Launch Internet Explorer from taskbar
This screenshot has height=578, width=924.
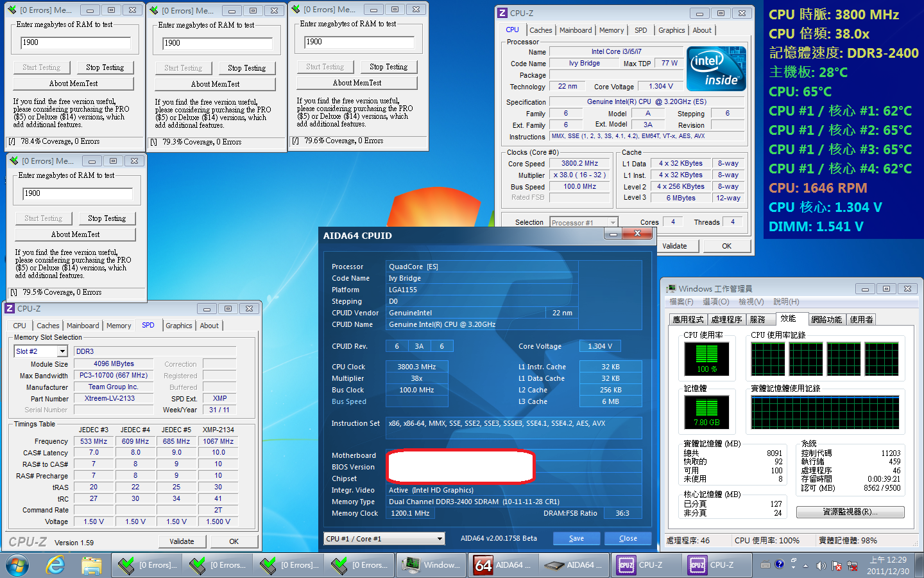click(56, 565)
